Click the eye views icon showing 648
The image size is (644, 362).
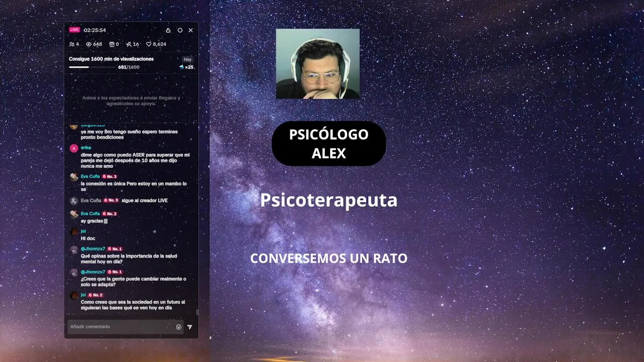(89, 44)
